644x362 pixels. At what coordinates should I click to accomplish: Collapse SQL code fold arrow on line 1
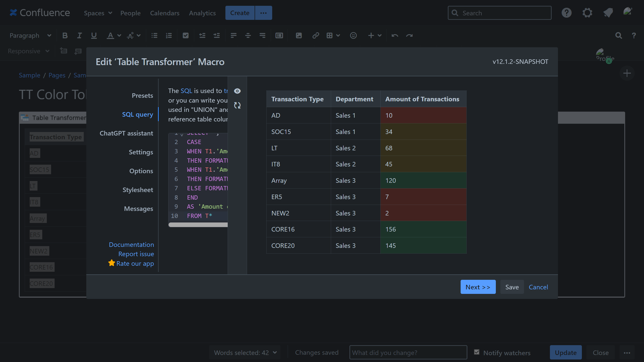click(x=182, y=134)
